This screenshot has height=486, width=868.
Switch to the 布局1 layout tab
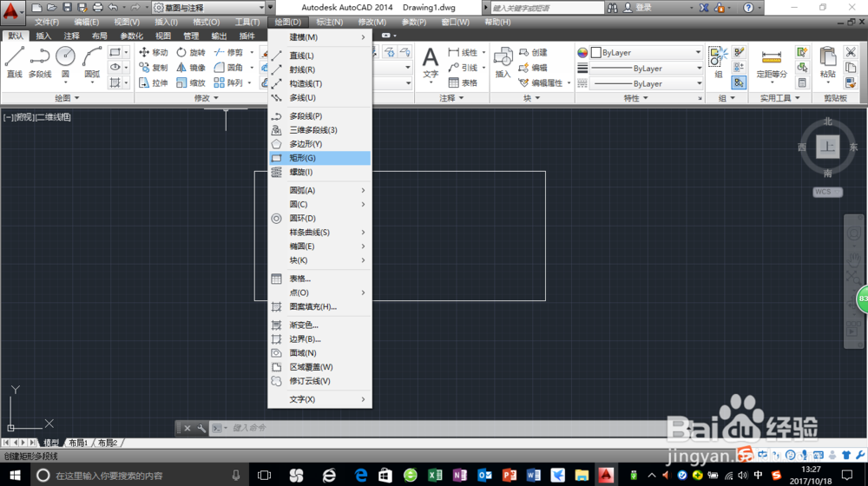(x=79, y=443)
